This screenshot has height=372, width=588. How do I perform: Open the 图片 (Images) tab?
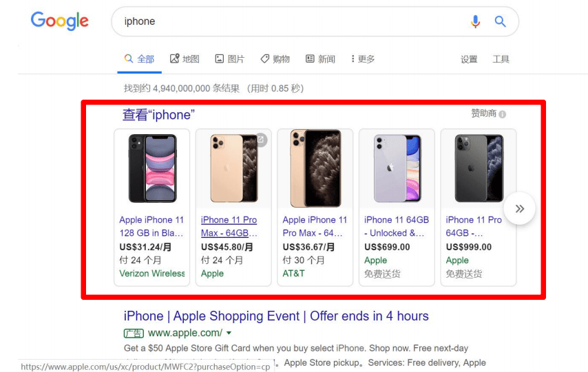click(x=229, y=59)
